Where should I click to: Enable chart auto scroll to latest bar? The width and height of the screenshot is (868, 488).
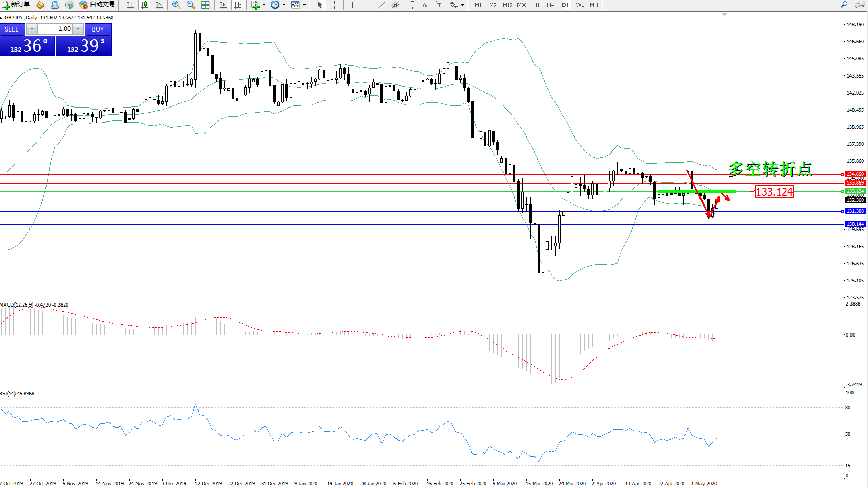pyautogui.click(x=223, y=5)
